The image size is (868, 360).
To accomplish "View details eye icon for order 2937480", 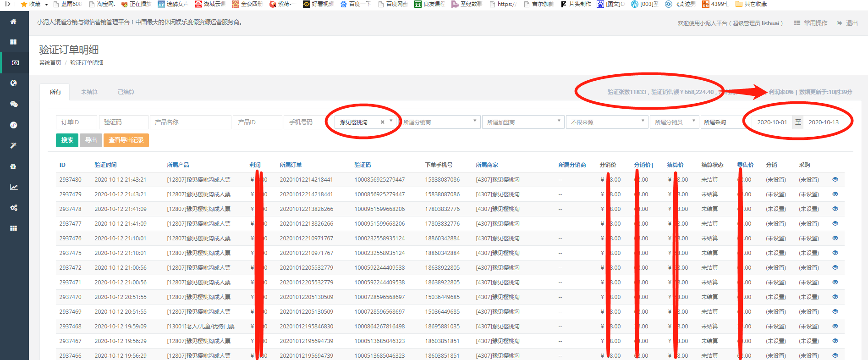I will (x=835, y=179).
